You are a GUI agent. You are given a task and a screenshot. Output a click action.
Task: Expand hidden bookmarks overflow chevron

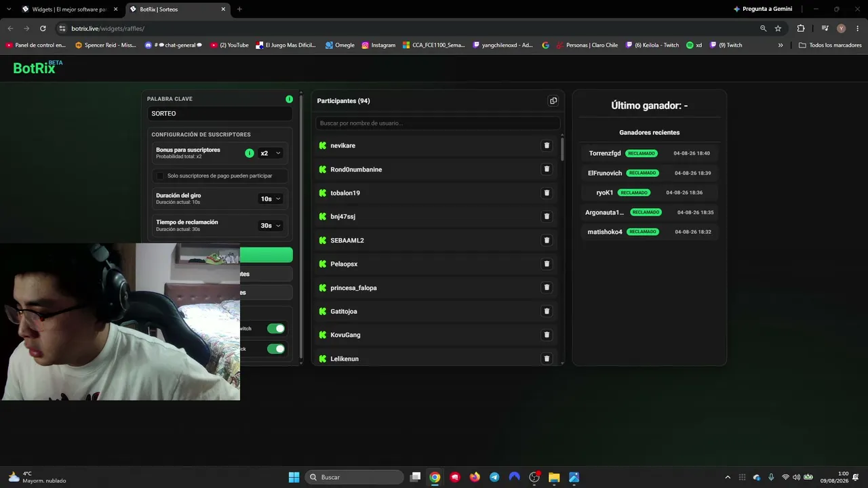coord(781,45)
